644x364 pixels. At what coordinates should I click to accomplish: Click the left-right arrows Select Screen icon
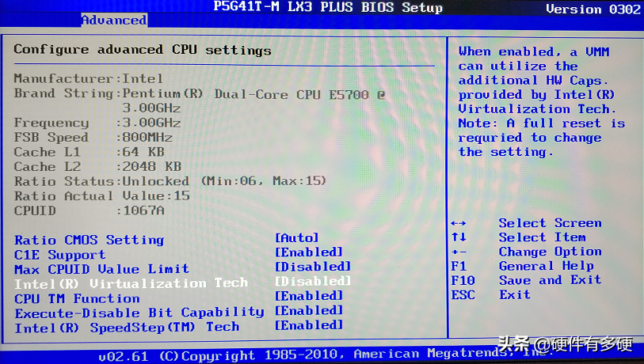(459, 223)
